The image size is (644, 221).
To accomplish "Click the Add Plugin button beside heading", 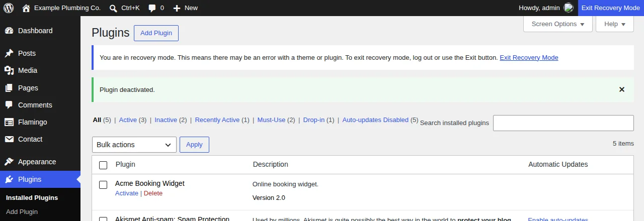I will tap(156, 33).
